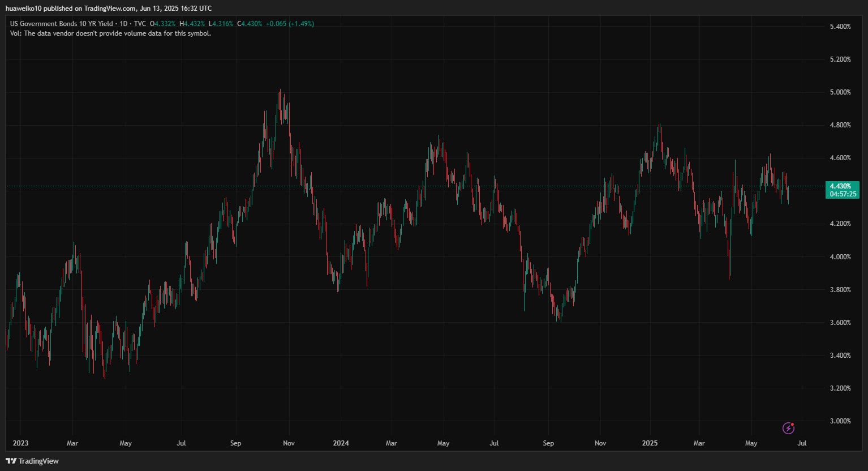Click the purple lightning flash icon
The image size is (868, 471).
pyautogui.click(x=788, y=428)
